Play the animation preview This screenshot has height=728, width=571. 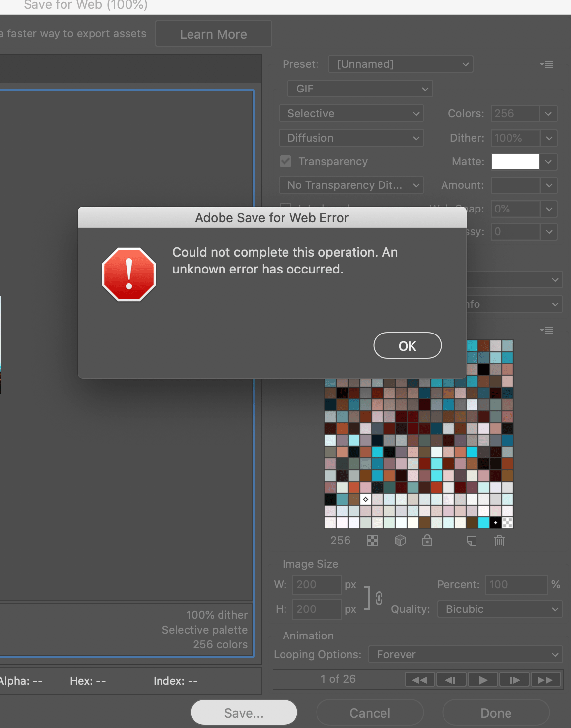click(x=483, y=680)
